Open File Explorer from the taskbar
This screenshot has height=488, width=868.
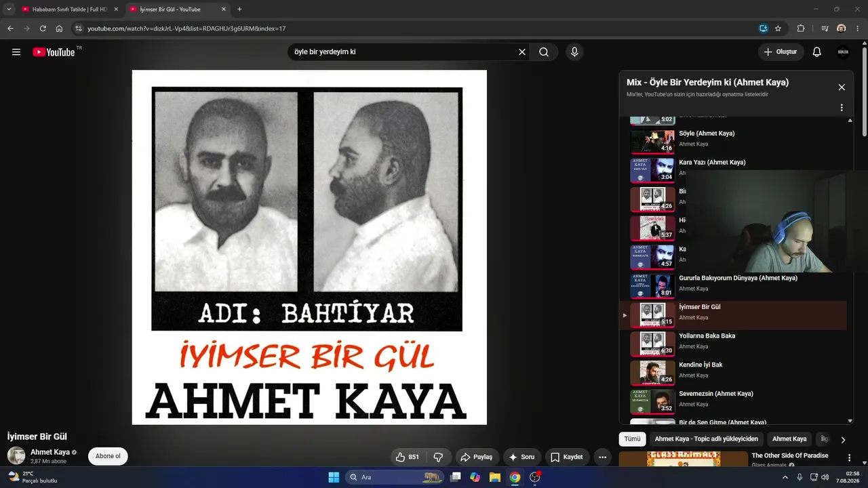tap(495, 477)
